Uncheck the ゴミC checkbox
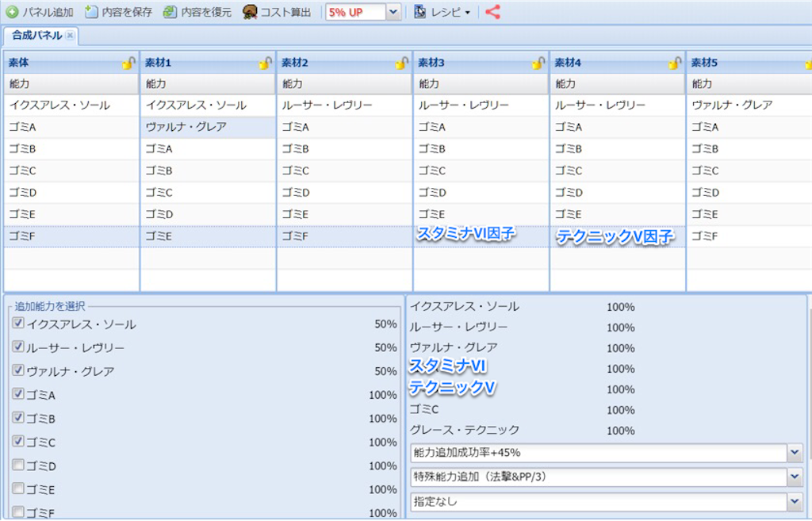This screenshot has width=812, height=521. click(x=18, y=441)
